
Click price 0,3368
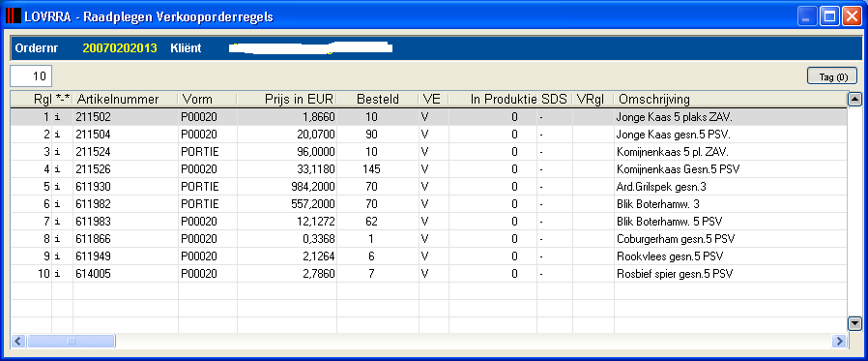(x=318, y=238)
